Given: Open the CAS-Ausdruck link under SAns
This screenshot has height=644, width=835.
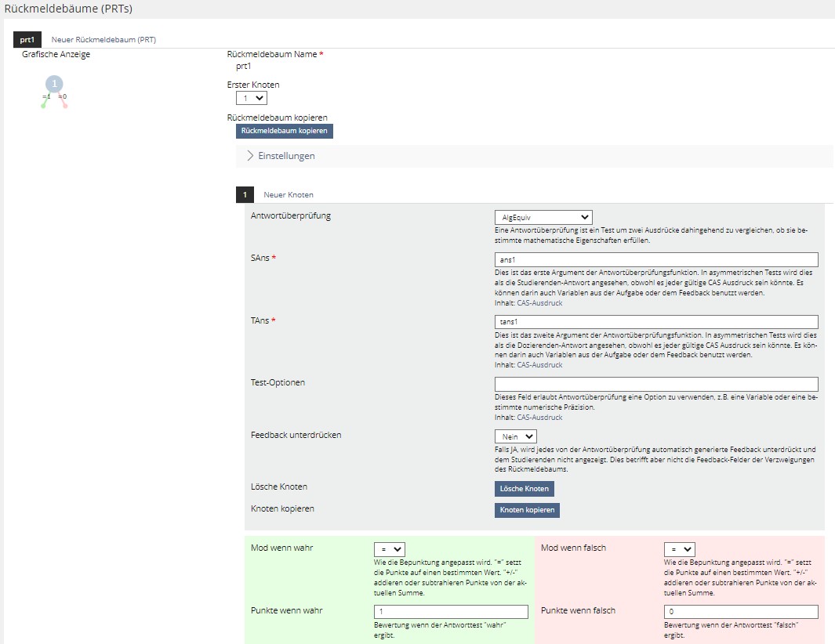Looking at the screenshot, I should point(539,302).
